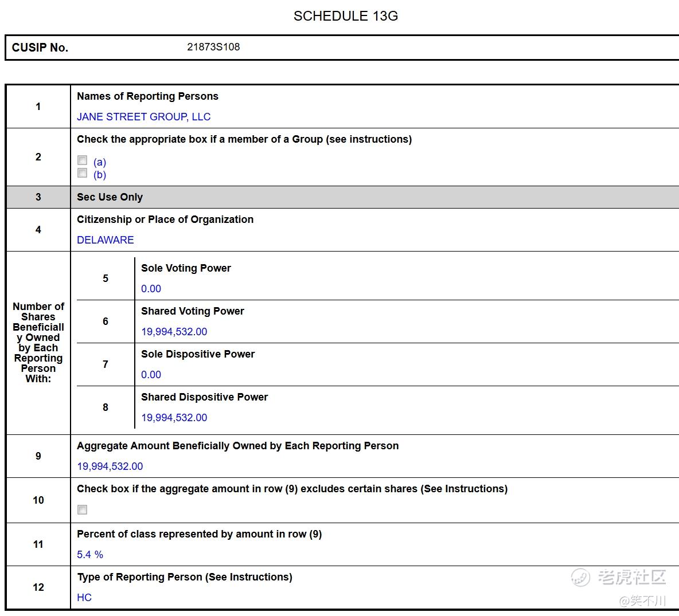Click row number 10 beside the excludes-shares checkbox

pos(38,500)
